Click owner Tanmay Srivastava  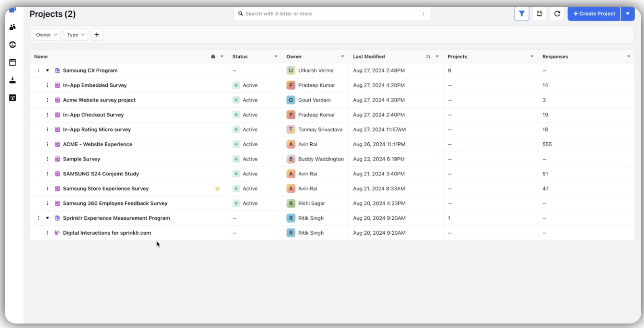click(320, 129)
